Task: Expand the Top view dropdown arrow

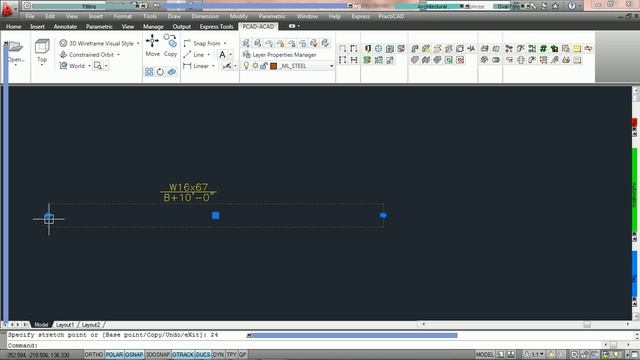Action: coord(42,65)
